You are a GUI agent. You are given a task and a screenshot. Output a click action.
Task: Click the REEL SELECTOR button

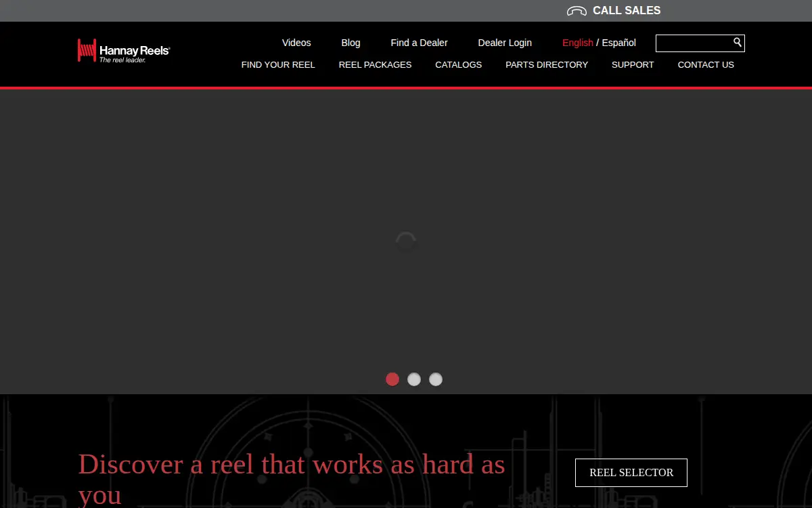pyautogui.click(x=631, y=473)
